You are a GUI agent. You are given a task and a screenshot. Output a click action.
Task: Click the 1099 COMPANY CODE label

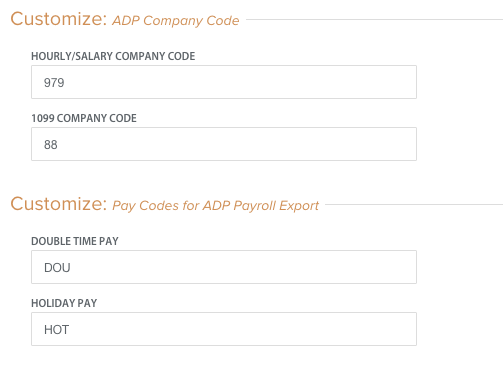tap(84, 118)
